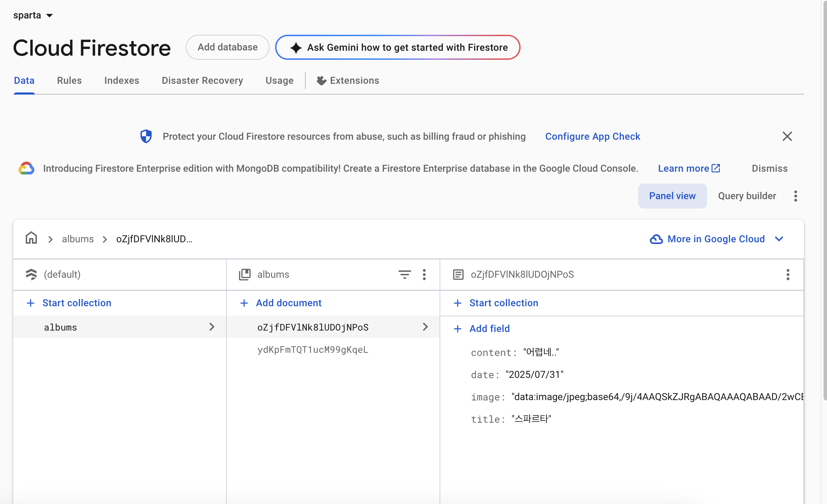Click the chevron after the home breadcrumb
The height and width of the screenshot is (504, 827).
[50, 239]
